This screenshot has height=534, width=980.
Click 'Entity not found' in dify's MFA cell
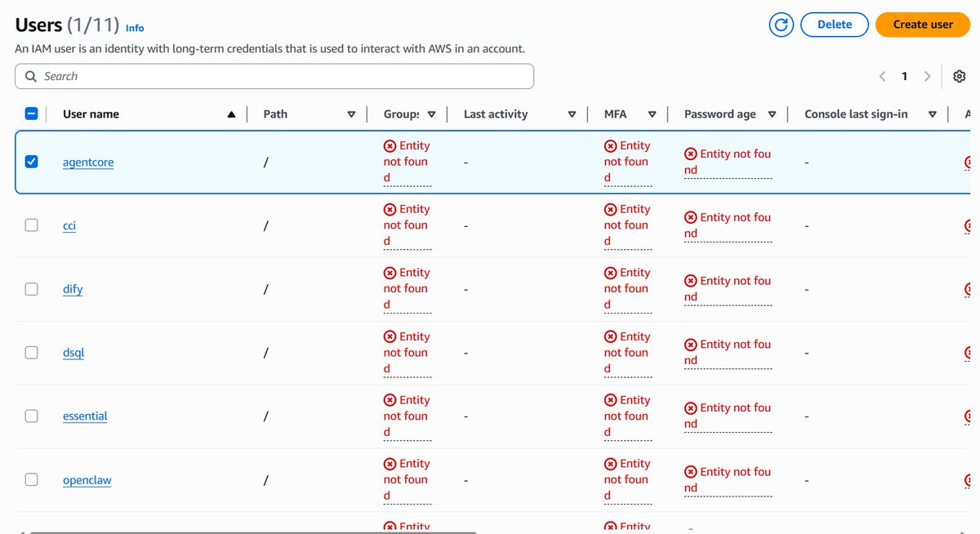coord(627,289)
